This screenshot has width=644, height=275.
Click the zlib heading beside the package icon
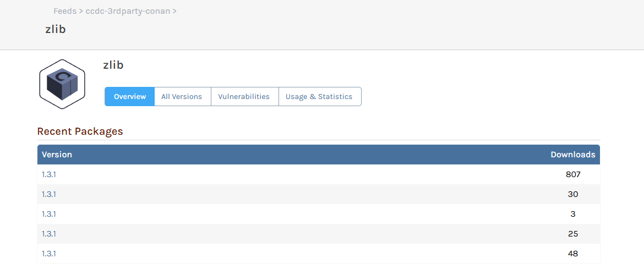[113, 65]
